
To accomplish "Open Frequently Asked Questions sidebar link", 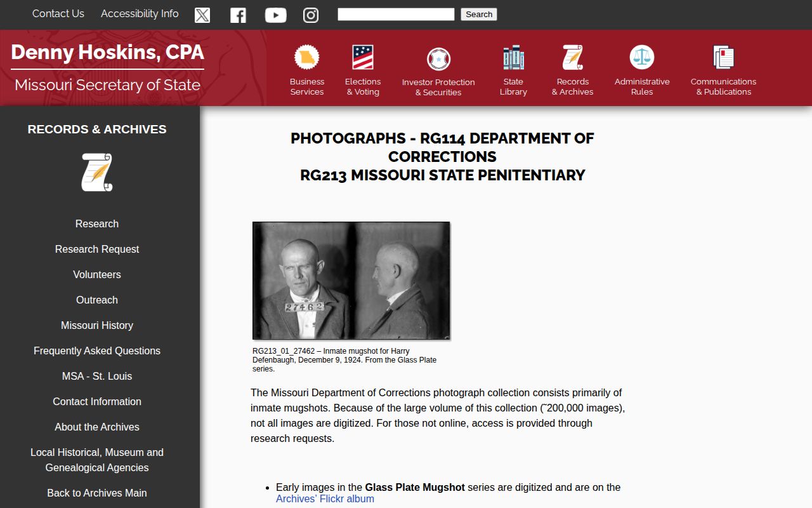I will point(97,351).
